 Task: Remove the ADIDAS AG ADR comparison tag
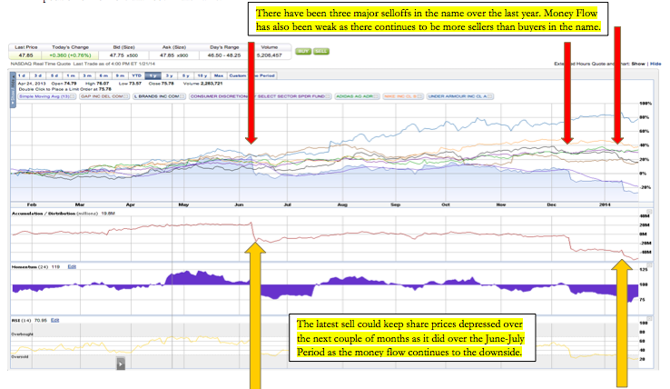pyautogui.click(x=376, y=97)
